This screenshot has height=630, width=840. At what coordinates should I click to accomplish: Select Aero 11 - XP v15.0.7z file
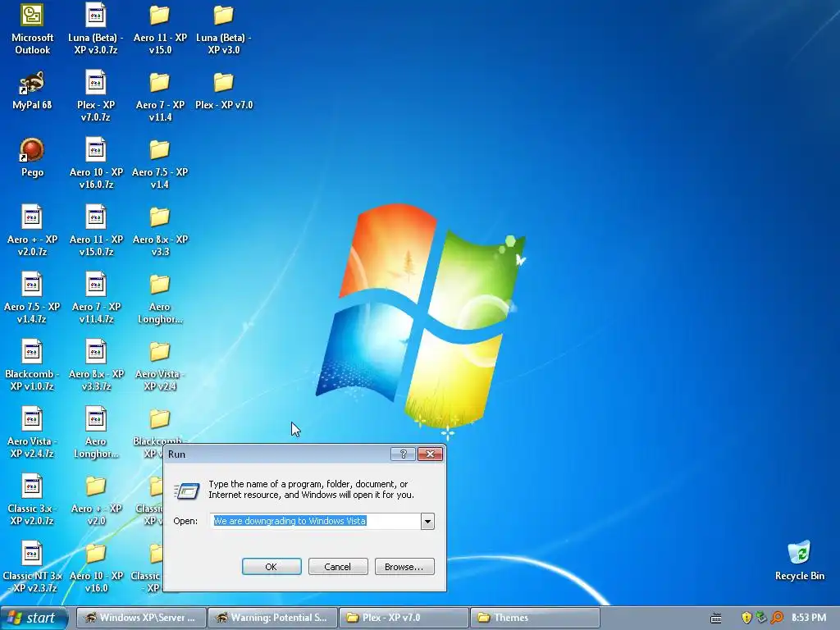coord(96,231)
